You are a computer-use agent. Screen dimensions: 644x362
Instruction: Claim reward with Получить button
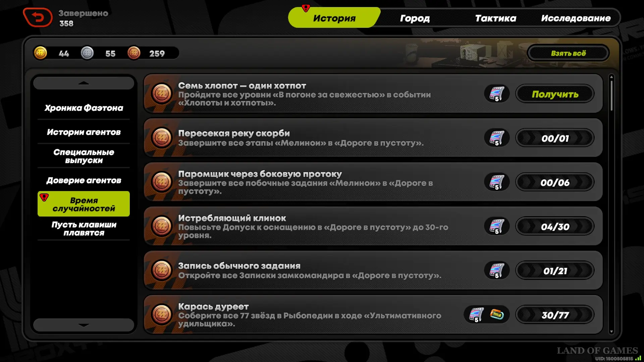click(555, 94)
